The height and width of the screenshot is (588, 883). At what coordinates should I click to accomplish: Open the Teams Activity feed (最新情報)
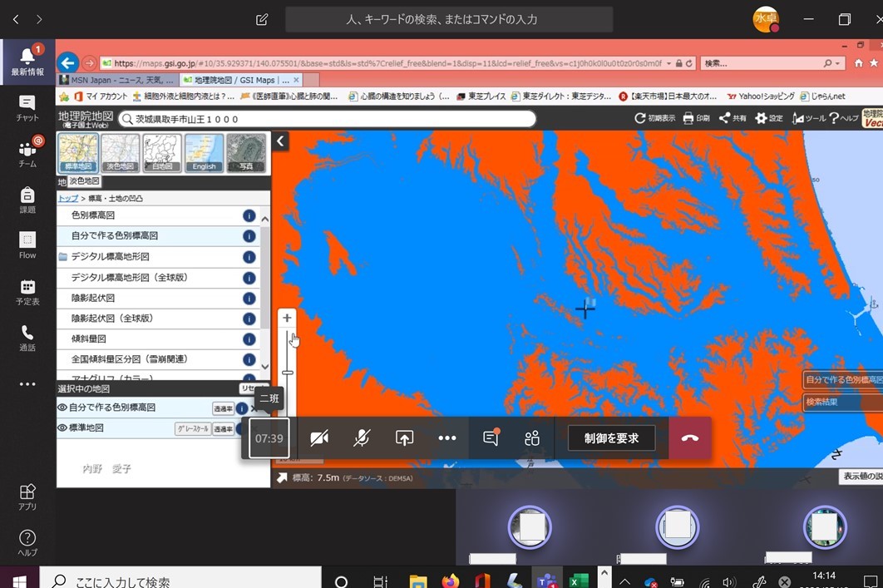coord(27,62)
